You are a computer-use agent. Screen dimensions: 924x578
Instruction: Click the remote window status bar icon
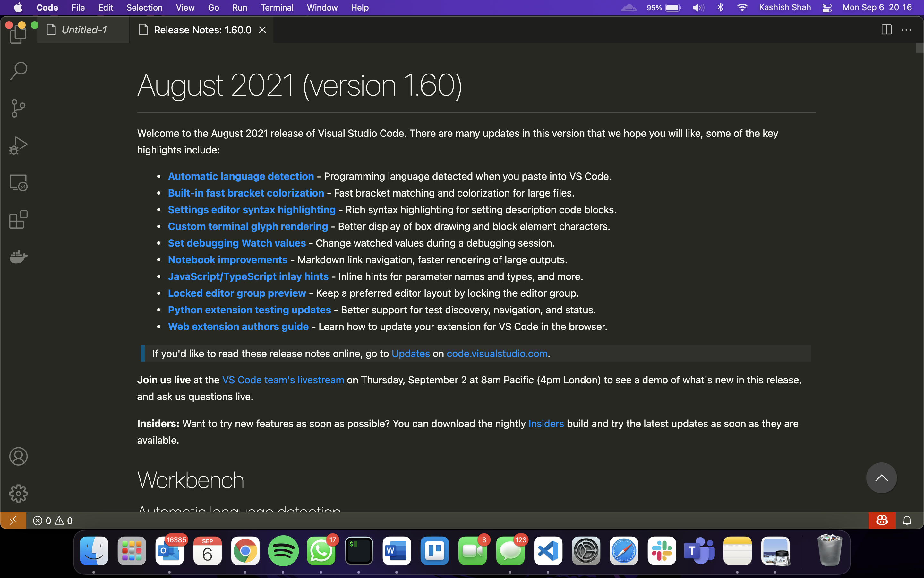coord(13,521)
